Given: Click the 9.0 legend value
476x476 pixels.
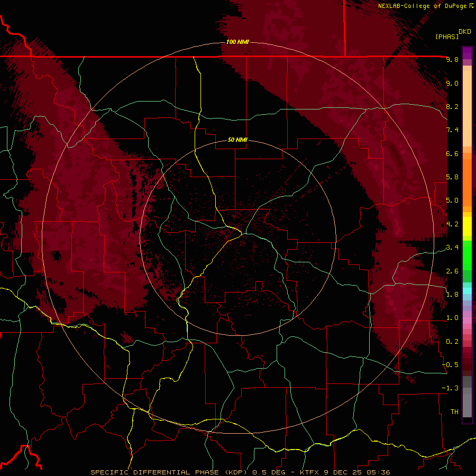Looking at the screenshot, I should tap(452, 83).
